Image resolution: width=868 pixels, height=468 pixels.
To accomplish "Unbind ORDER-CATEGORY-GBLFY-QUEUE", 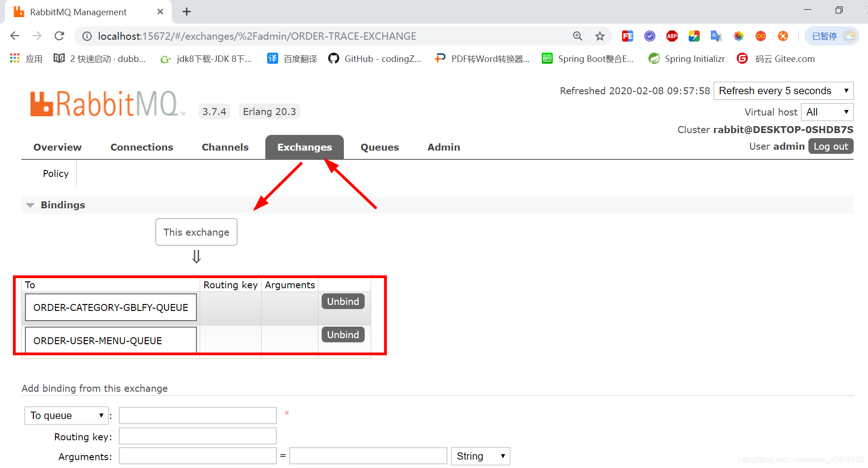I will click(x=343, y=301).
